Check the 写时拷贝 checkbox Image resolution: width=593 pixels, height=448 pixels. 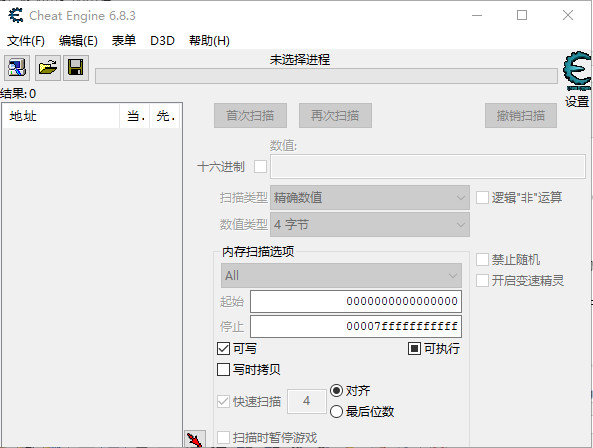224,369
